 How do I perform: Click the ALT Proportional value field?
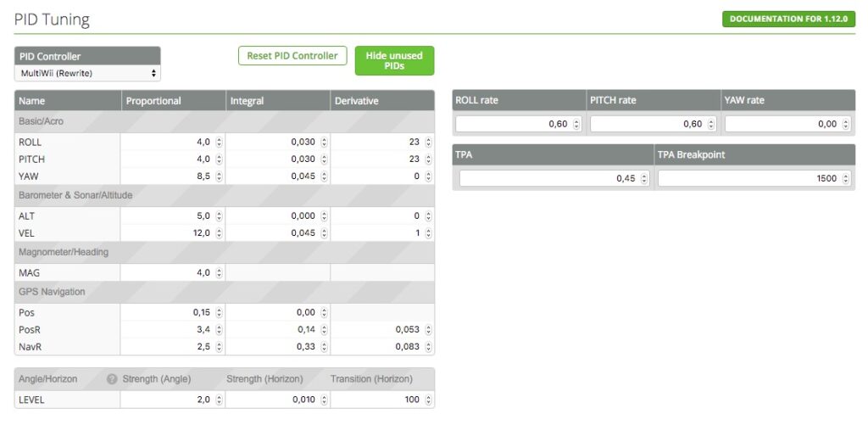pos(170,216)
